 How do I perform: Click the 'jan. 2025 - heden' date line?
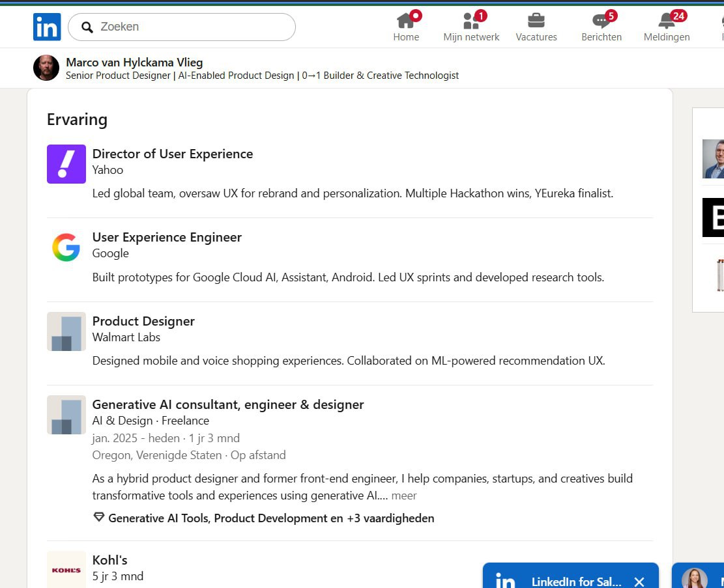tap(166, 438)
